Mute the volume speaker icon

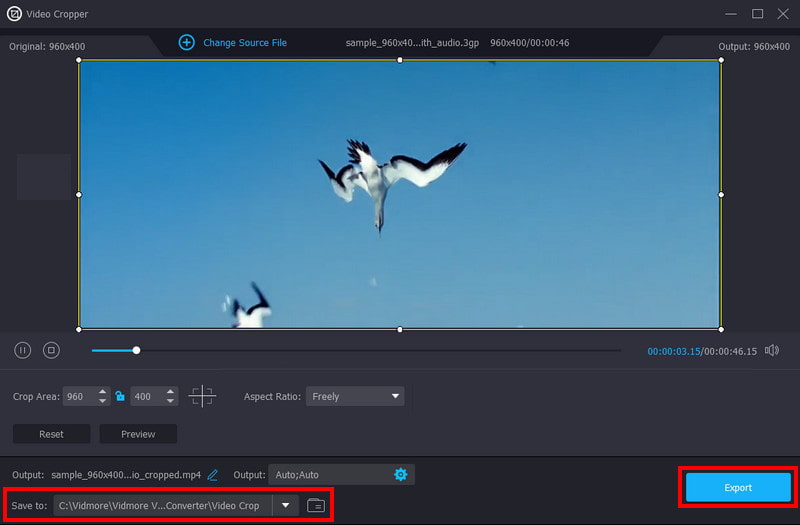point(771,350)
